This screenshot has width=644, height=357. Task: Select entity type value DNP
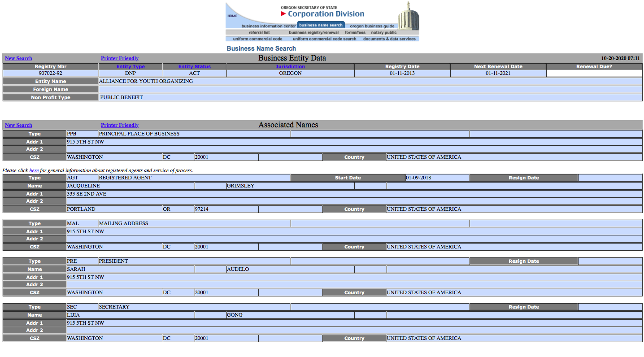tap(131, 73)
